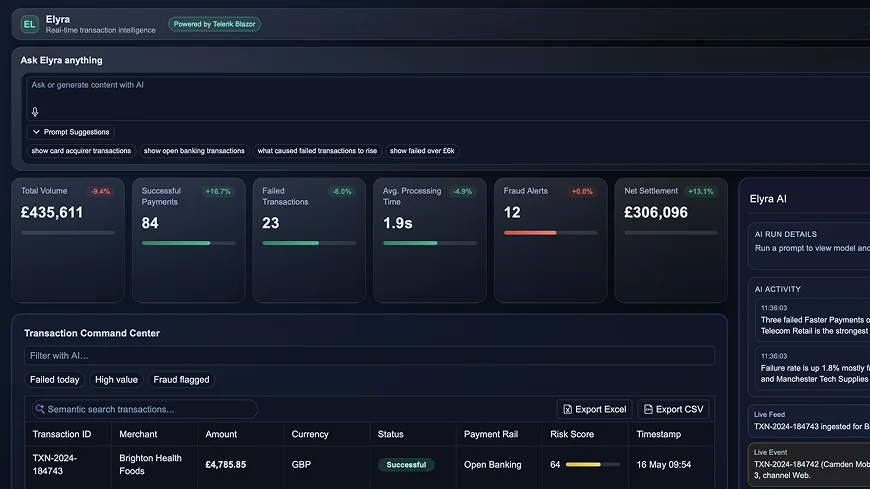Select 'what caused failed transactions to rise'
870x489 pixels.
point(317,151)
